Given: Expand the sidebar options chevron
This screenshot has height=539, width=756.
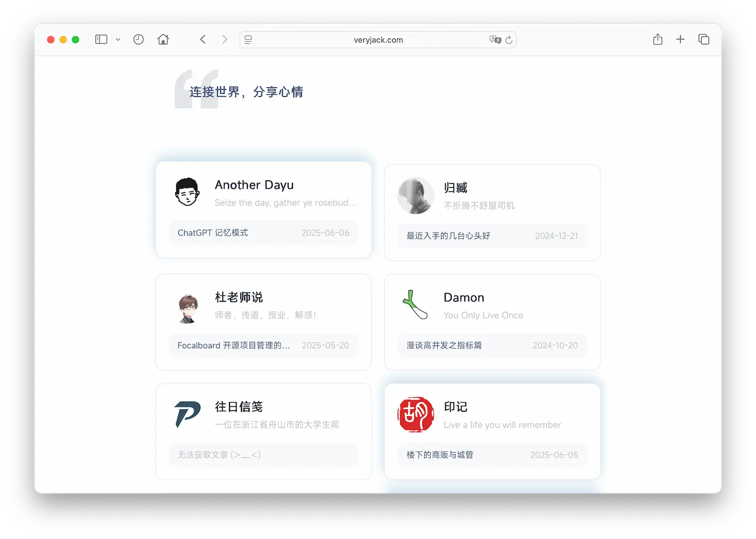Looking at the screenshot, I should [118, 39].
